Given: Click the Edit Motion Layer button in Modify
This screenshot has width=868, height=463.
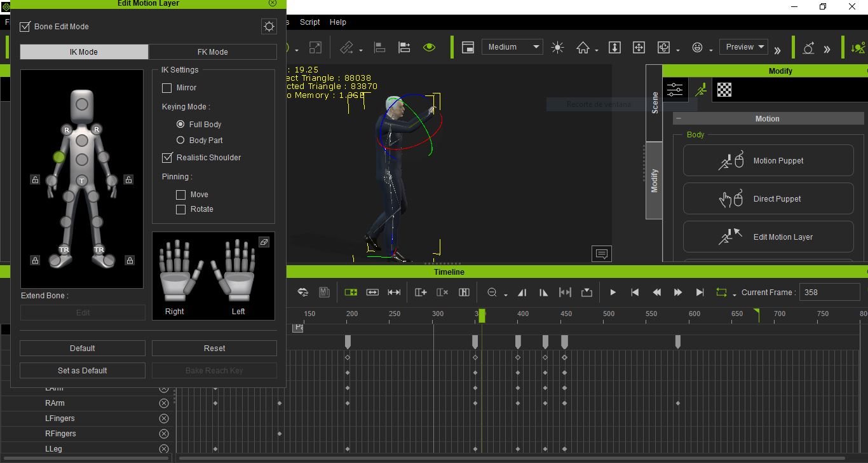Looking at the screenshot, I should point(768,237).
